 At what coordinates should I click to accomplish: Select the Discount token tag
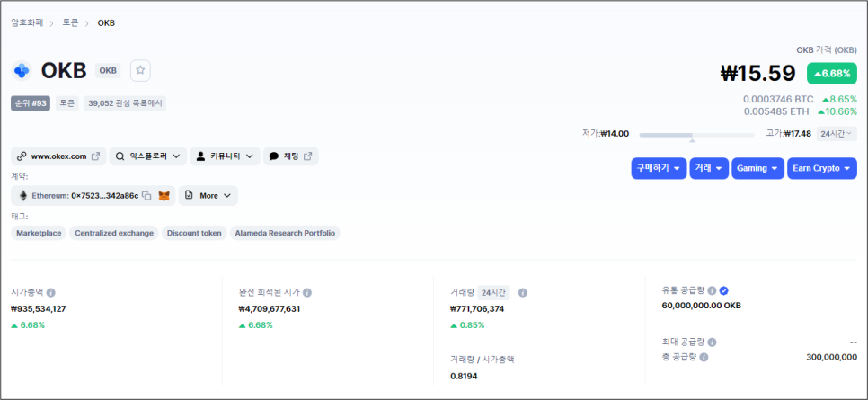(x=194, y=233)
